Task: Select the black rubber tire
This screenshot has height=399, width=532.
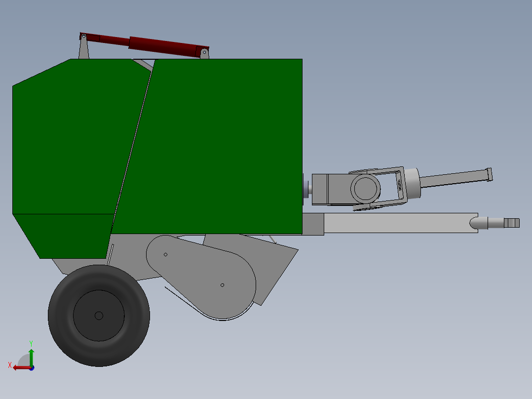Action: tap(99, 316)
